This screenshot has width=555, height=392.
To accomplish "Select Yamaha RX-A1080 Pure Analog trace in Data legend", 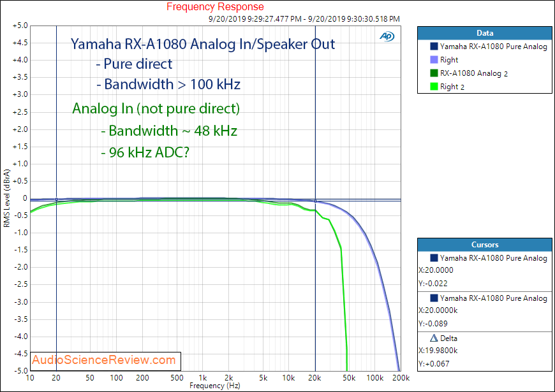I will (x=493, y=47).
